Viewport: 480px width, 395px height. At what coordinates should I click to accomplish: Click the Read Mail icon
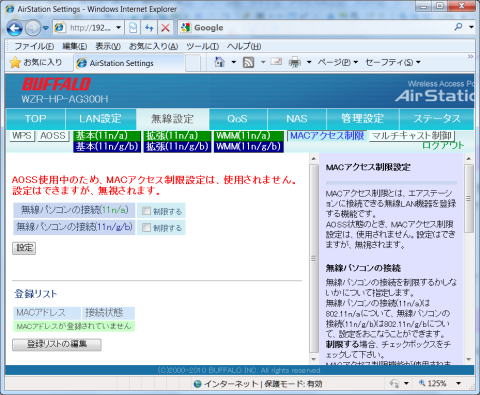point(276,61)
